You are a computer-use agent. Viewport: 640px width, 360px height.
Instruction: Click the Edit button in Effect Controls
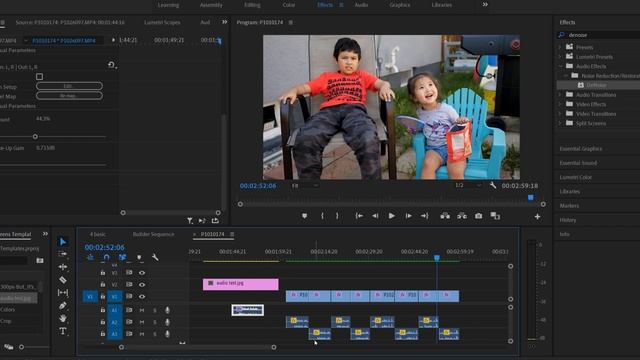(x=69, y=86)
